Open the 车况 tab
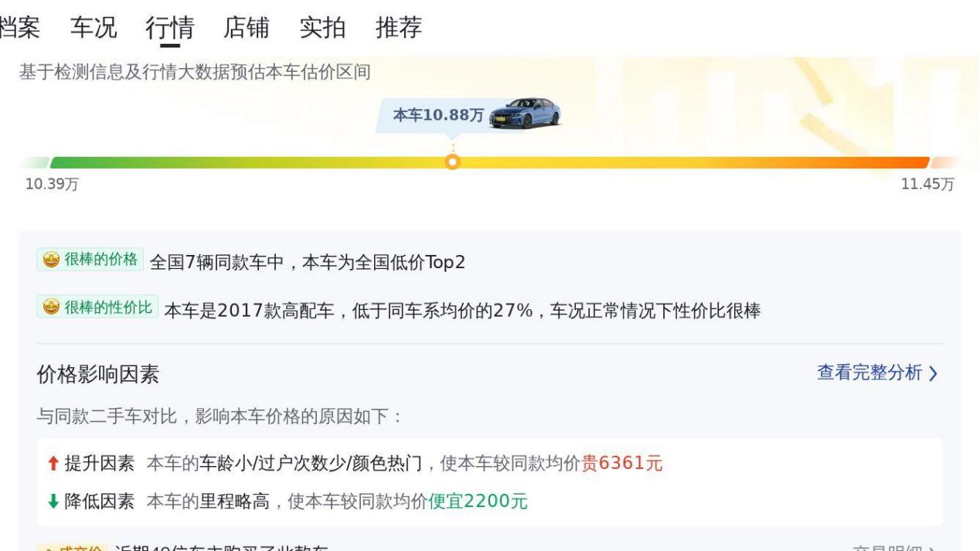 [x=94, y=28]
